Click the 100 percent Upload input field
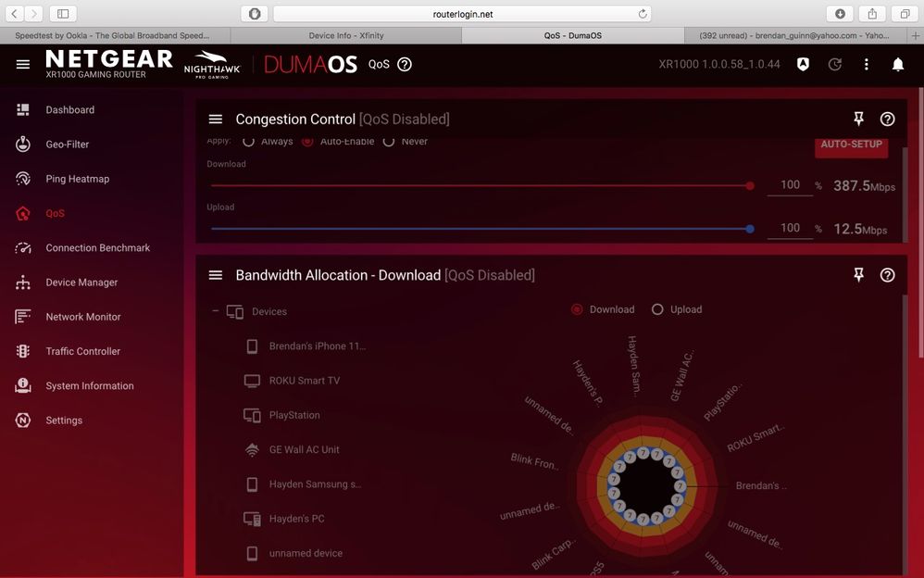The height and width of the screenshot is (578, 924). pos(789,227)
